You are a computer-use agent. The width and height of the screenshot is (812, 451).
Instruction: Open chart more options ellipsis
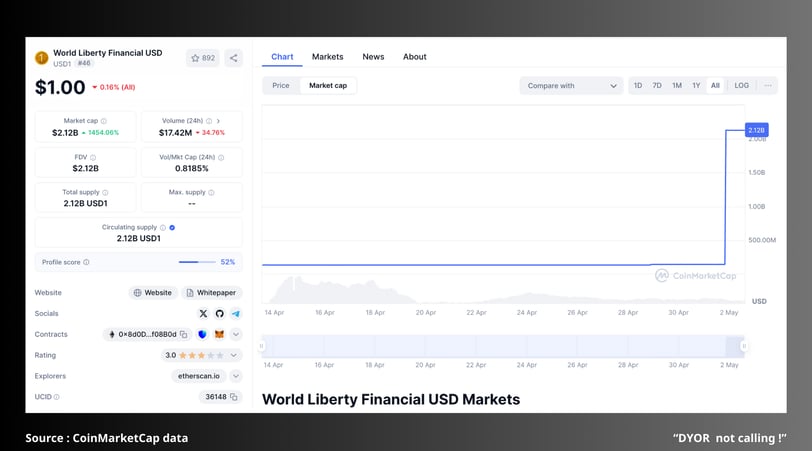[x=768, y=85]
